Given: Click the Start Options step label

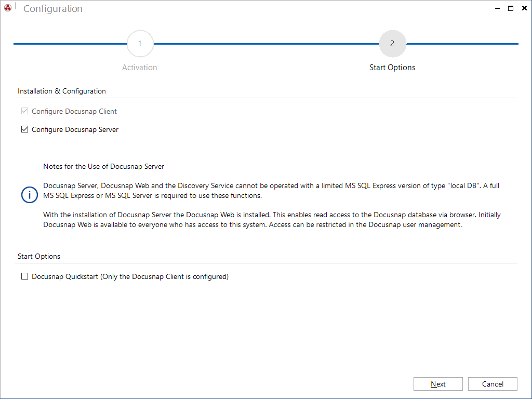Looking at the screenshot, I should pyautogui.click(x=392, y=68).
